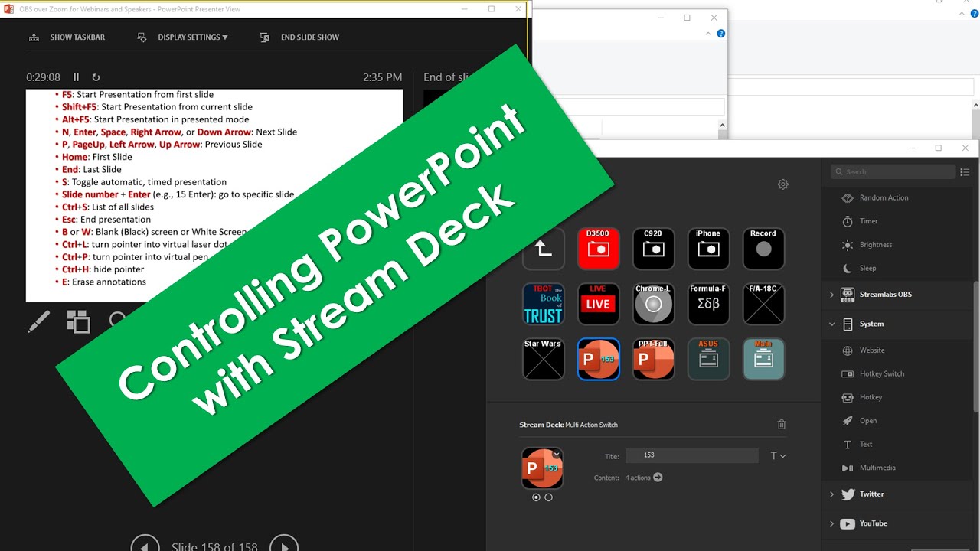Select the Formula-F key

(x=708, y=304)
